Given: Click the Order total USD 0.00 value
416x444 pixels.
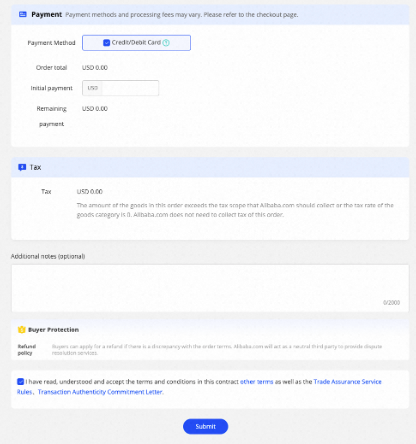Looking at the screenshot, I should 95,67.
